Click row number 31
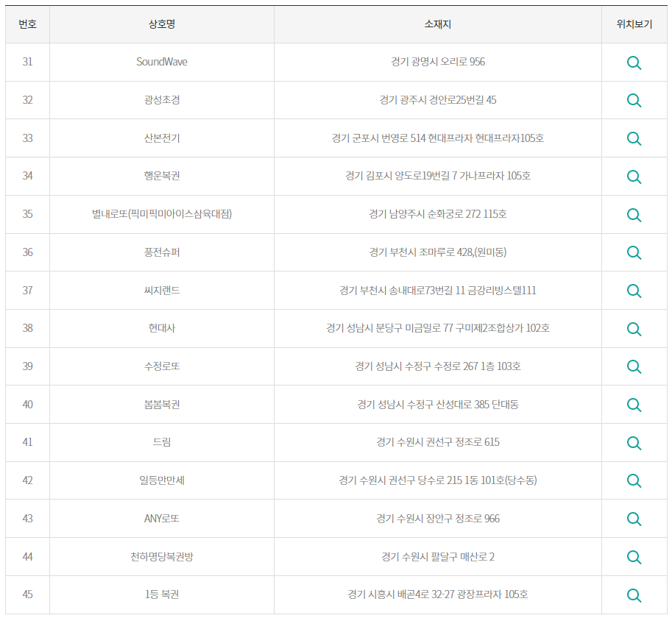The image size is (672, 618). point(27,62)
